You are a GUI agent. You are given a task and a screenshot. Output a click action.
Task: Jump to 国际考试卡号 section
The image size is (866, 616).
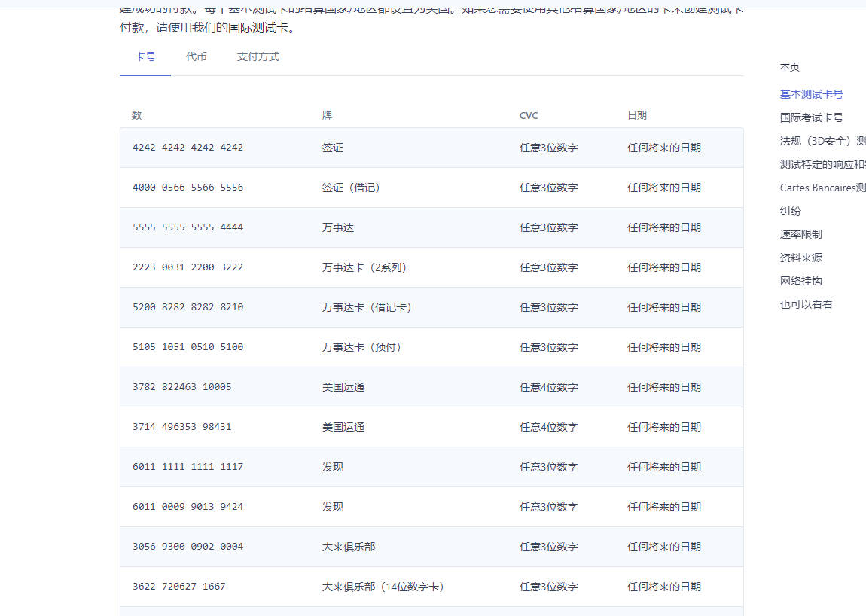point(811,117)
